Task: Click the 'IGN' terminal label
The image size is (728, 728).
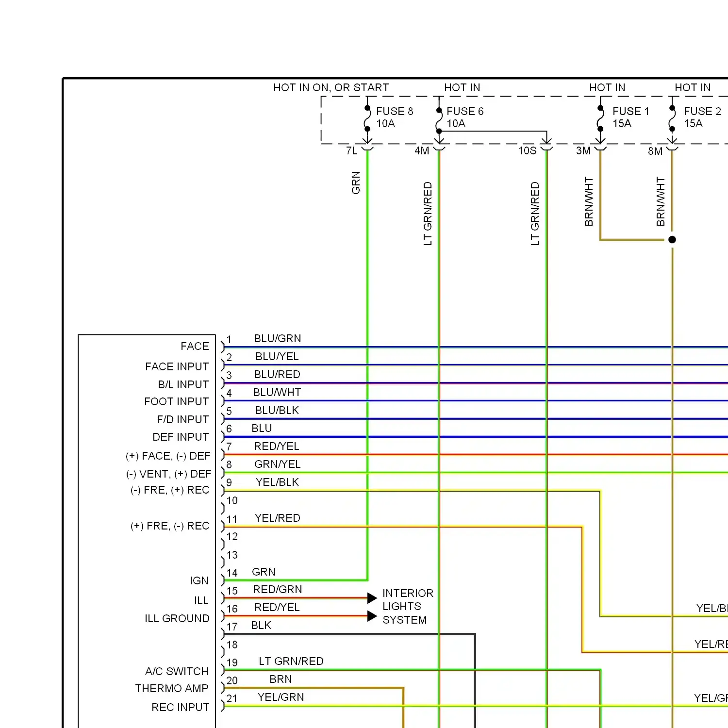Action: 199,581
